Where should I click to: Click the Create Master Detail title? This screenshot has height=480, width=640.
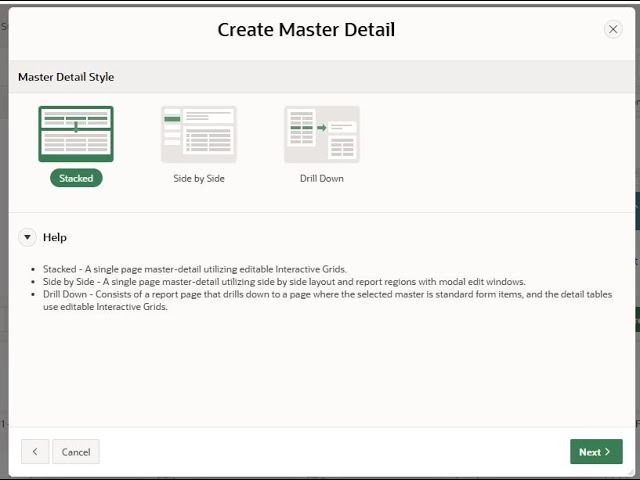pyautogui.click(x=306, y=29)
